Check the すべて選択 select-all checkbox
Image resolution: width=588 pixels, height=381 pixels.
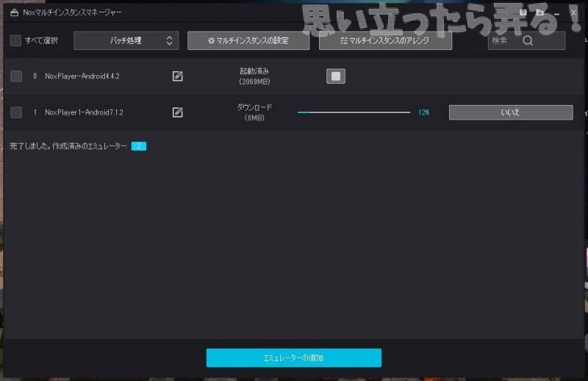pyautogui.click(x=15, y=40)
